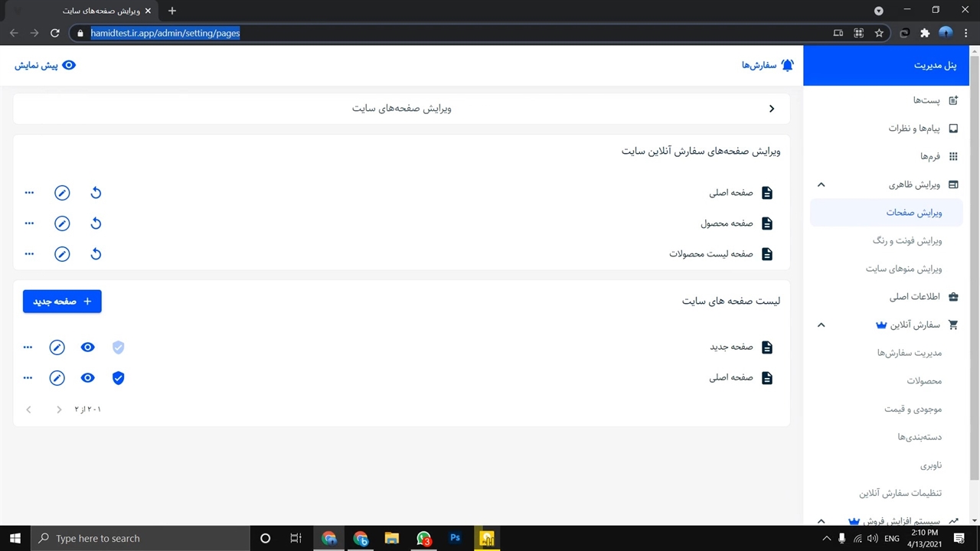Open the three-dots menu for صفحه جدید

point(28,347)
